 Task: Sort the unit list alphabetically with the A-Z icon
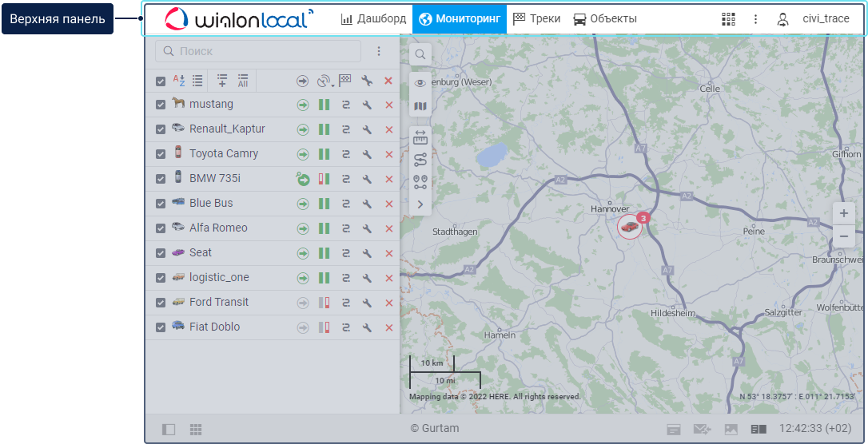coord(179,80)
